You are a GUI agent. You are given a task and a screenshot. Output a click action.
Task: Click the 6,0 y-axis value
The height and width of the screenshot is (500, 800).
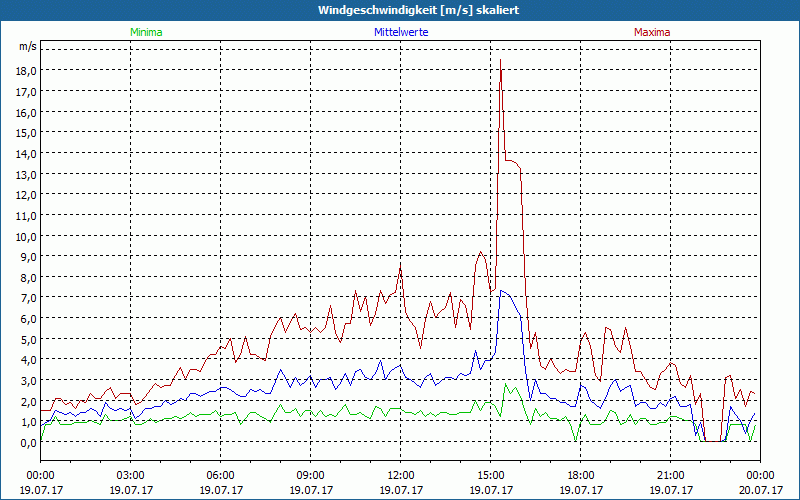click(x=30, y=319)
